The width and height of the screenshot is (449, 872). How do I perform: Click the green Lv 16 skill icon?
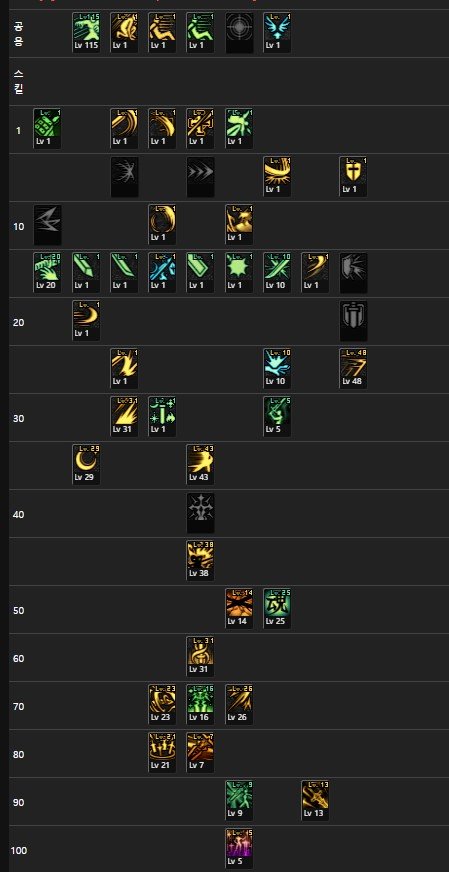pyautogui.click(x=200, y=705)
